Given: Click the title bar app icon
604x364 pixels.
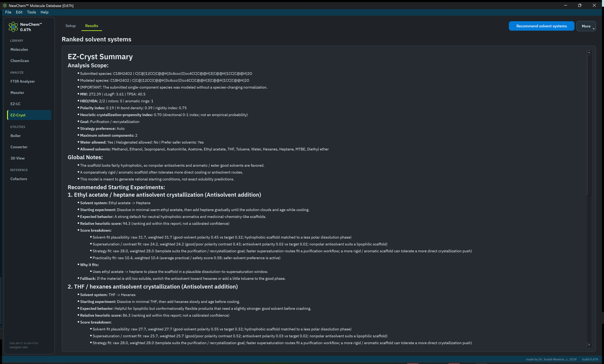Looking at the screenshot, I should point(5,5).
